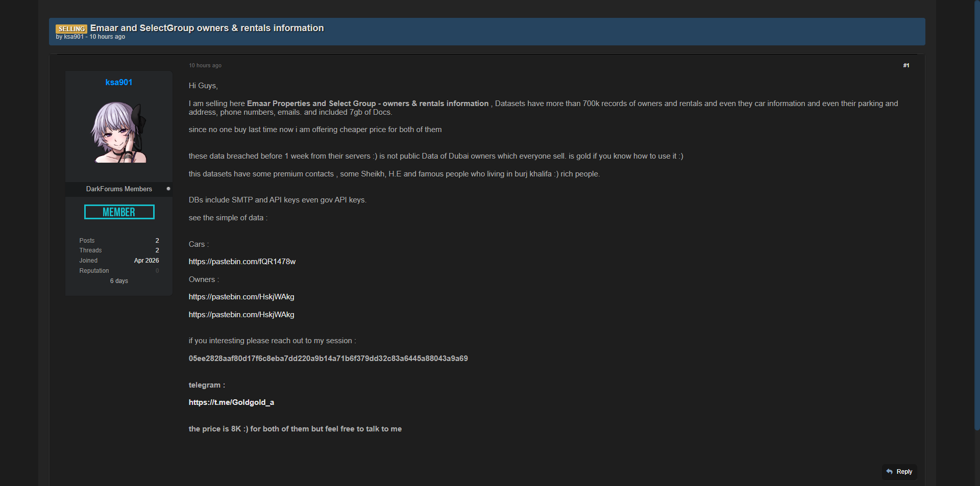Click author name ksa901 in thread header
This screenshot has width=980, height=486.
point(73,37)
